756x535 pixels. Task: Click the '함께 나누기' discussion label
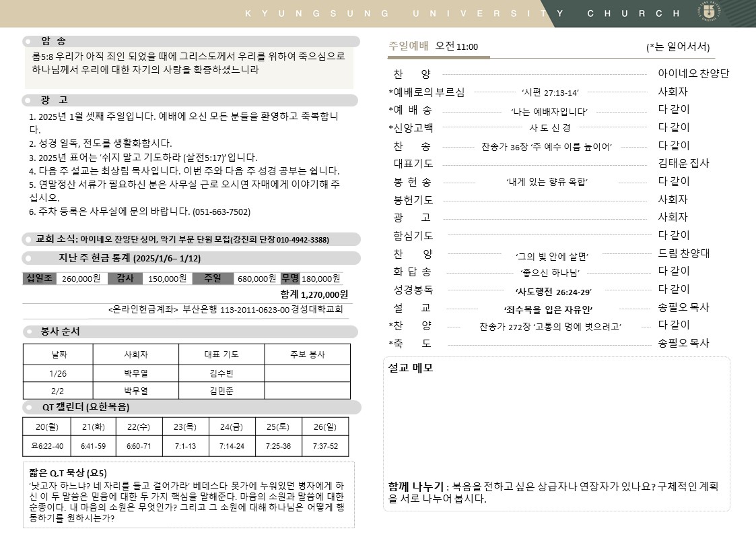[415, 486]
